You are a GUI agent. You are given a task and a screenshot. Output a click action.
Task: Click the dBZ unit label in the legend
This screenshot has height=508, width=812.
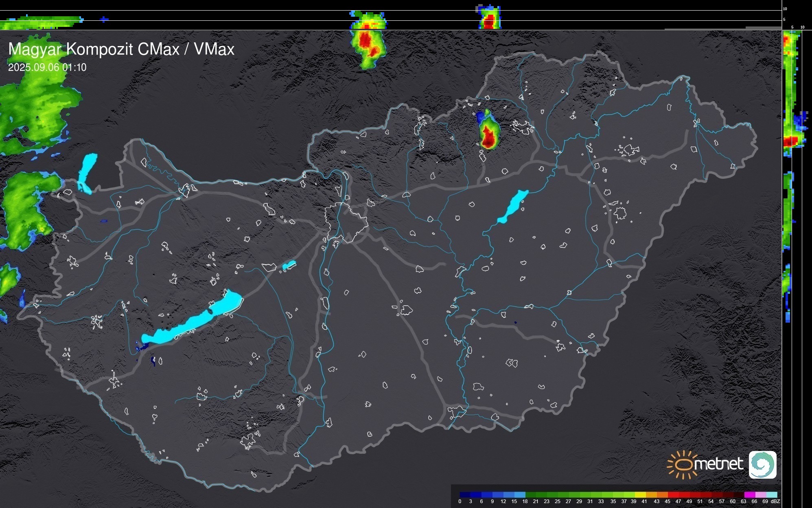coord(775,501)
